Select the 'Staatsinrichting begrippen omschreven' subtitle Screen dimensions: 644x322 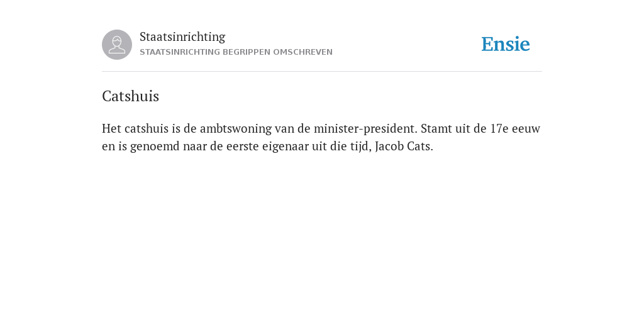(236, 52)
